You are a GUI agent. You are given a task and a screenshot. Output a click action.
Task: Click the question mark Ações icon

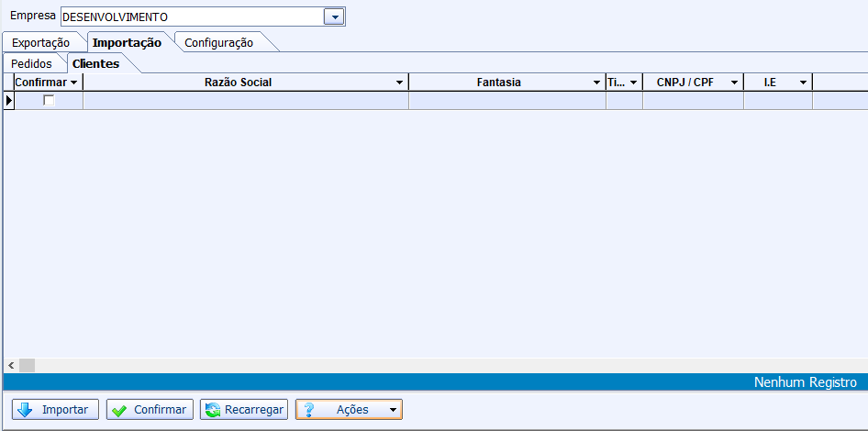[x=309, y=410]
